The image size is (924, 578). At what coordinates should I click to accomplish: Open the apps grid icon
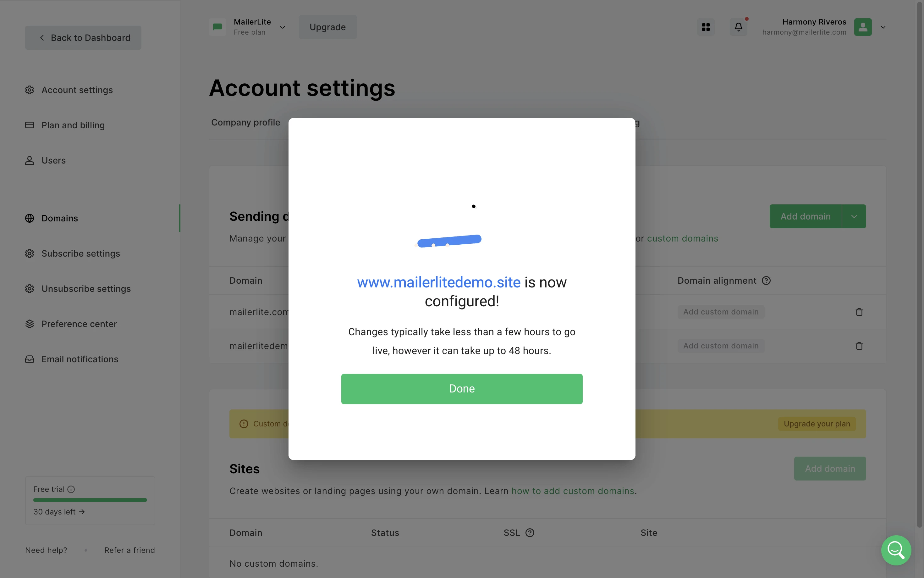[x=706, y=27]
